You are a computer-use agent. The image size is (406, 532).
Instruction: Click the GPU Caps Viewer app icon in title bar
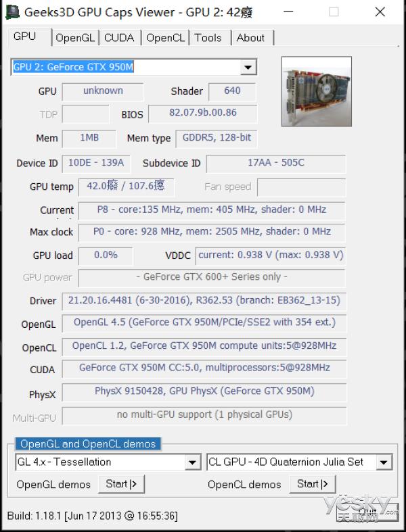(x=13, y=12)
